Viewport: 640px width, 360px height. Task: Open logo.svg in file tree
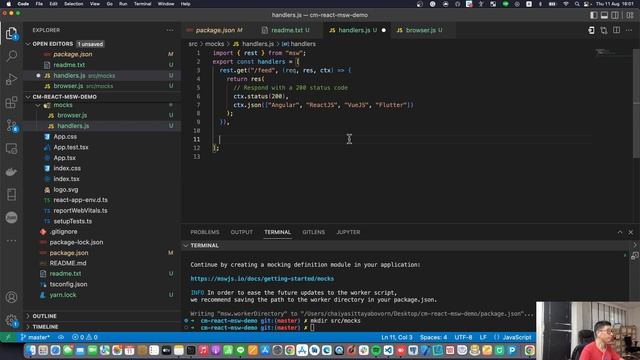(65, 189)
